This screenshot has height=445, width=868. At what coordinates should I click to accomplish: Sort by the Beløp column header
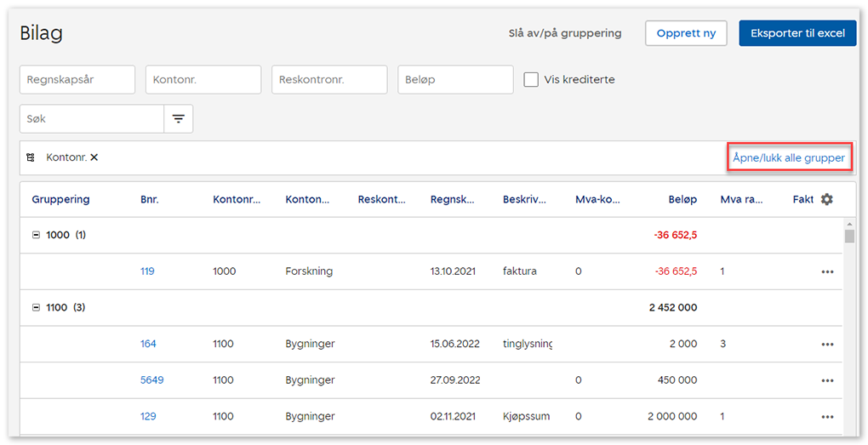click(x=682, y=199)
